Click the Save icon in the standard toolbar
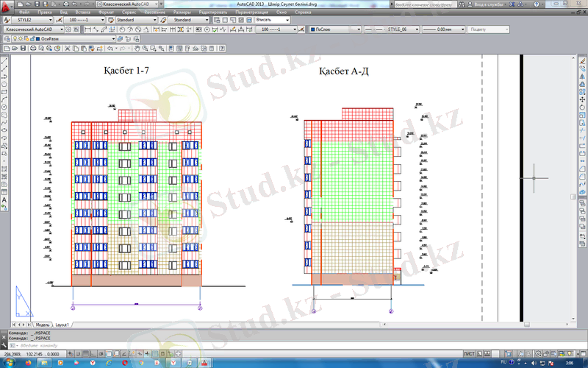Viewport: 588px width, 368px height. (24, 48)
